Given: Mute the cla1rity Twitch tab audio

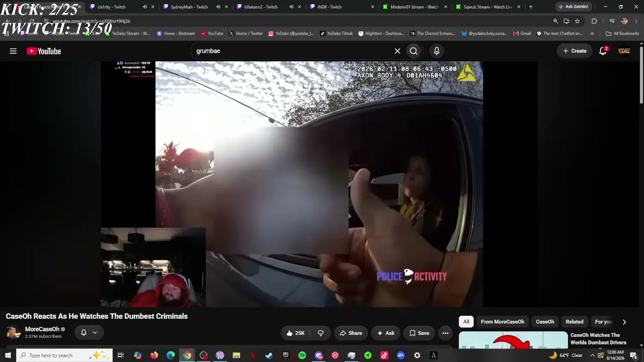Looking at the screenshot, I should 145,7.
